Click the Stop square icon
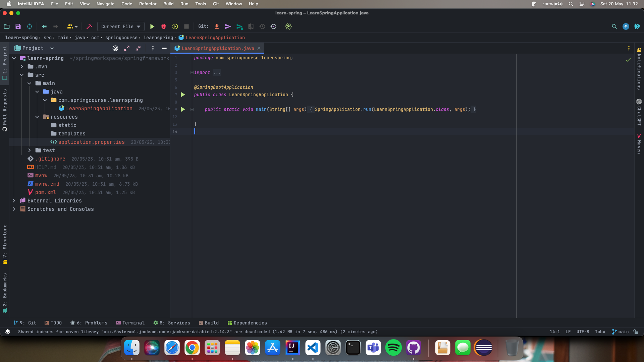The width and height of the screenshot is (644, 362). click(186, 26)
